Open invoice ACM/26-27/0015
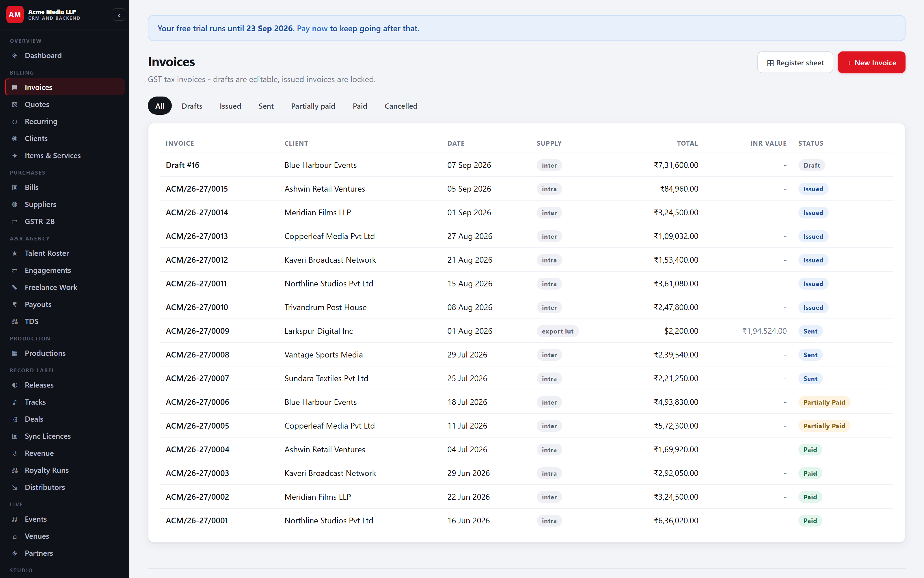This screenshot has height=578, width=924. [x=197, y=189]
